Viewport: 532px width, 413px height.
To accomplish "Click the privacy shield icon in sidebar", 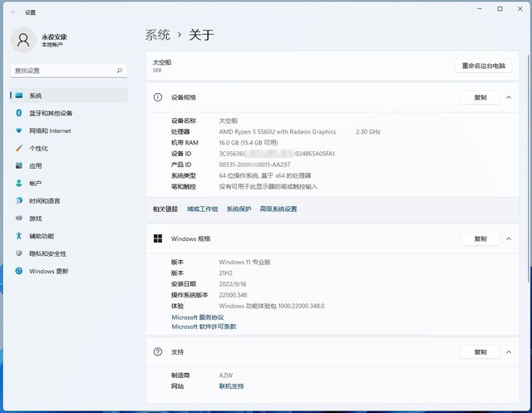I will coord(19,253).
